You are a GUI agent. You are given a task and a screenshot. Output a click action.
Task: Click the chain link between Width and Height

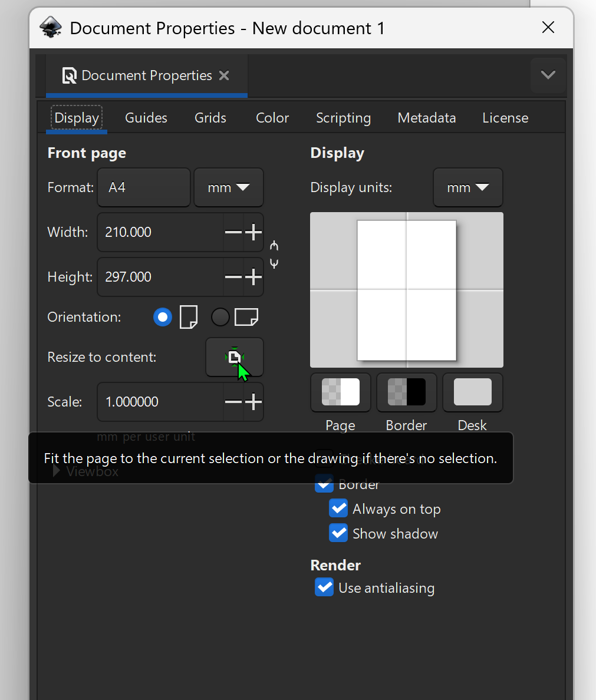pyautogui.click(x=274, y=254)
